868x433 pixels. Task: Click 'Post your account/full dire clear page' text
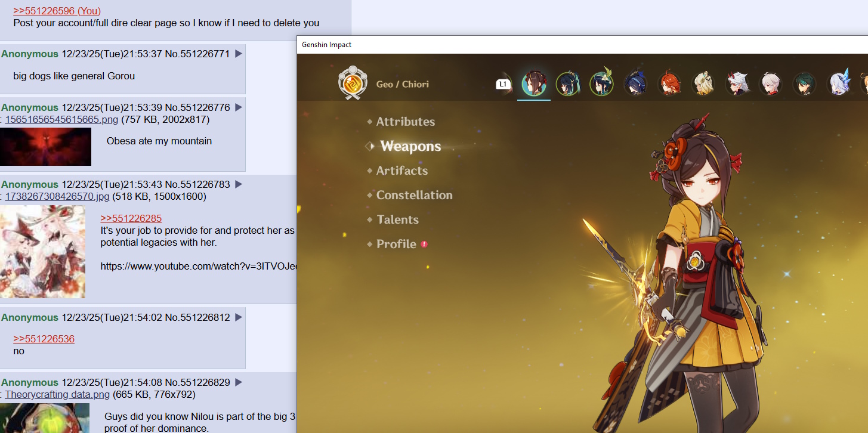coord(166,23)
